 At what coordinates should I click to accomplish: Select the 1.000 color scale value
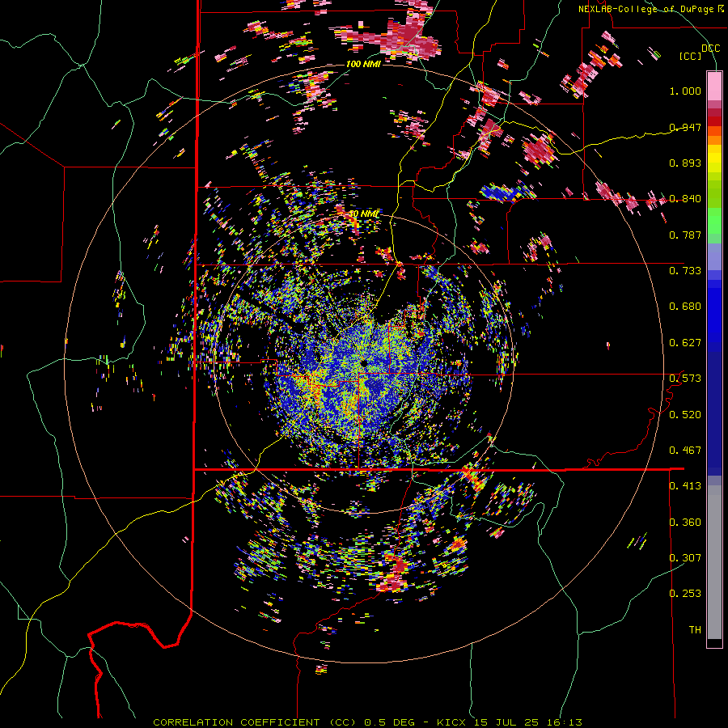[685, 91]
